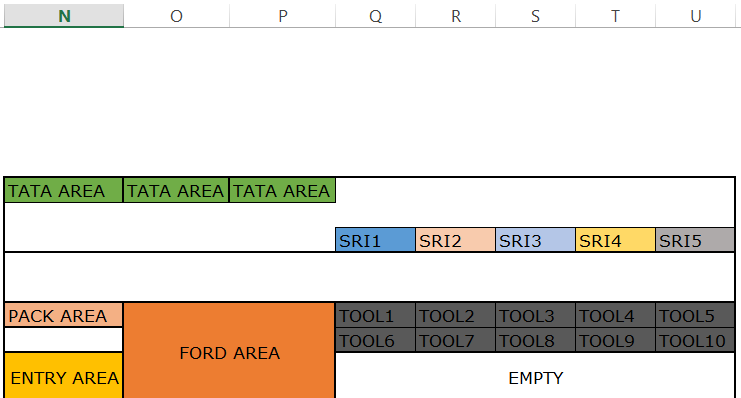This screenshot has width=741, height=398.
Task: Select the TOOL10 cell
Action: (x=695, y=340)
